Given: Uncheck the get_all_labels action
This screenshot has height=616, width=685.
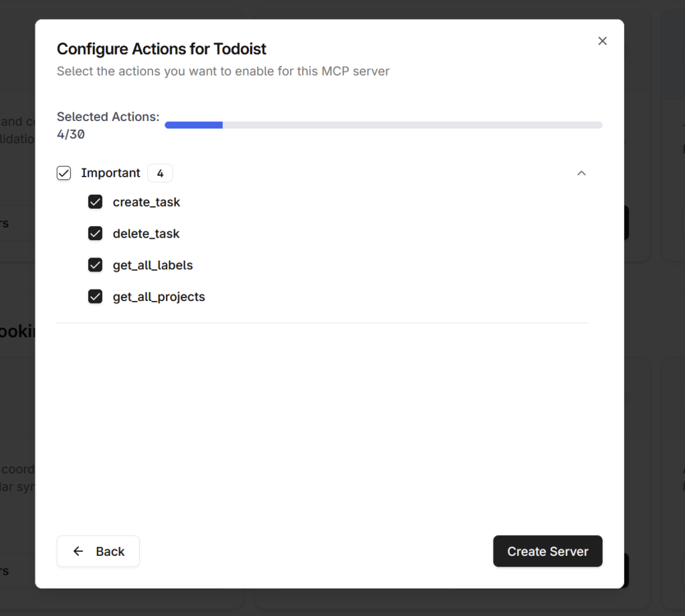Looking at the screenshot, I should (95, 265).
